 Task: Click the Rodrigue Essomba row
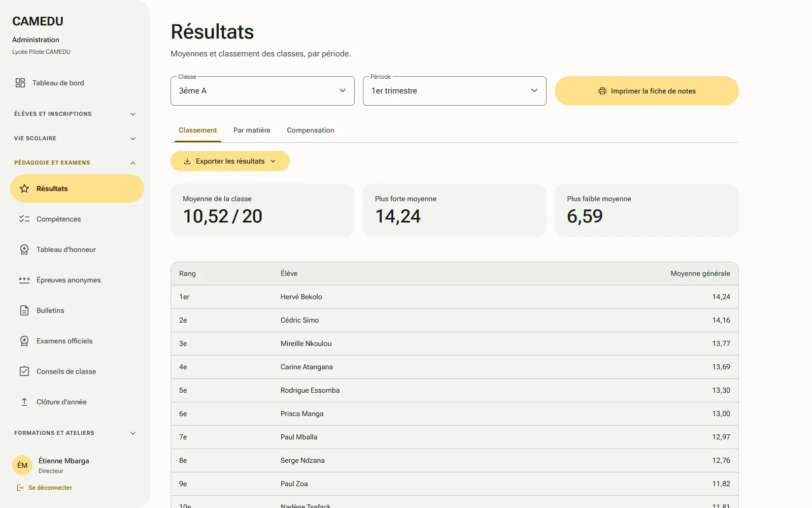point(455,390)
